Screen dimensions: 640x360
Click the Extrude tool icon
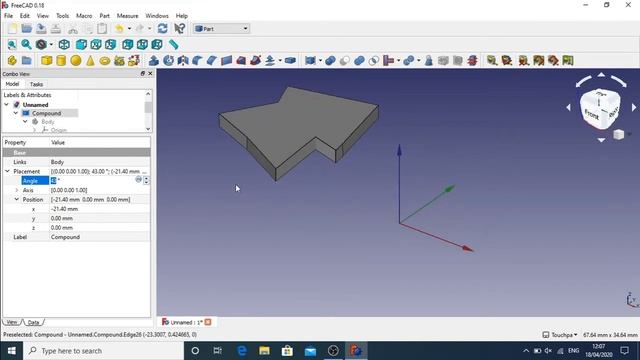154,61
